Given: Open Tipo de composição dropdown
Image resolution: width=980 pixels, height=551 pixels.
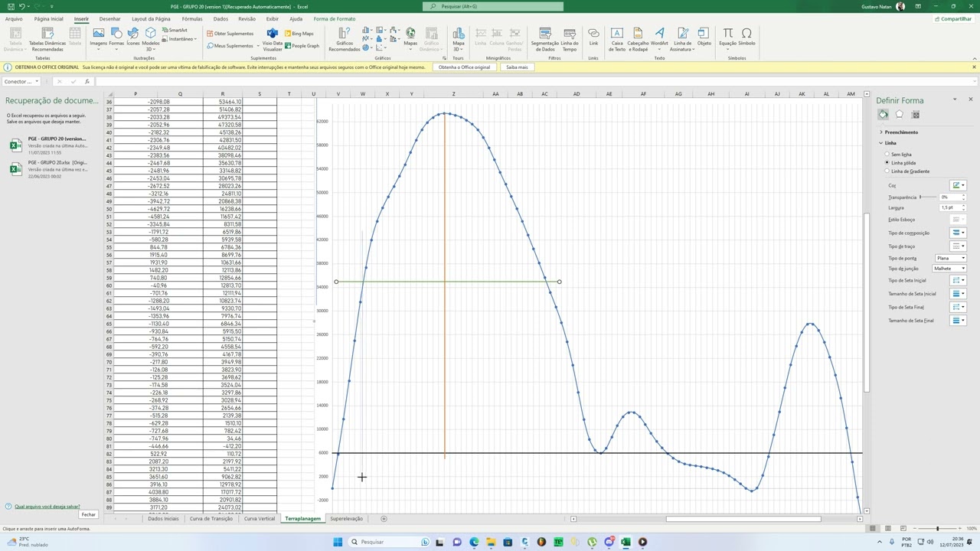Looking at the screenshot, I should [x=958, y=233].
